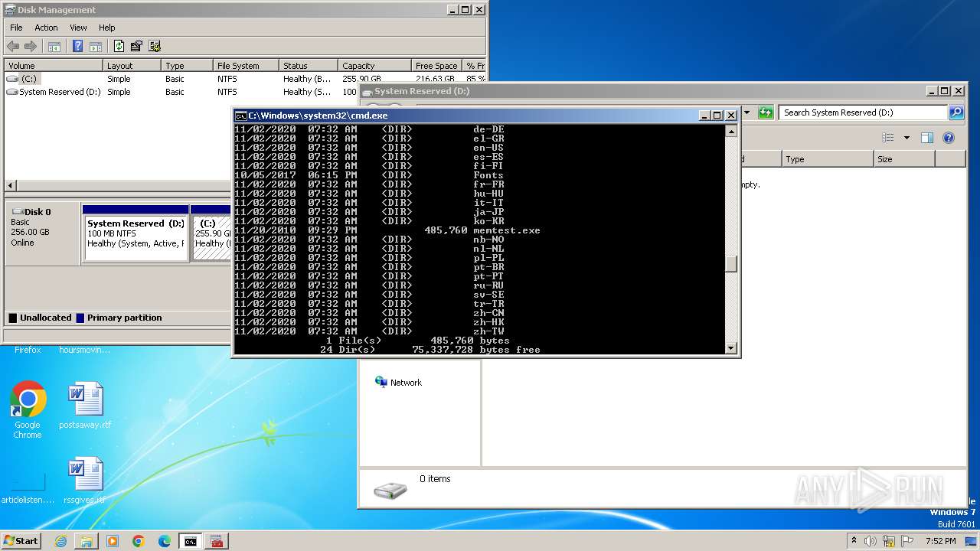Refresh the Explorer address location

coord(766,112)
